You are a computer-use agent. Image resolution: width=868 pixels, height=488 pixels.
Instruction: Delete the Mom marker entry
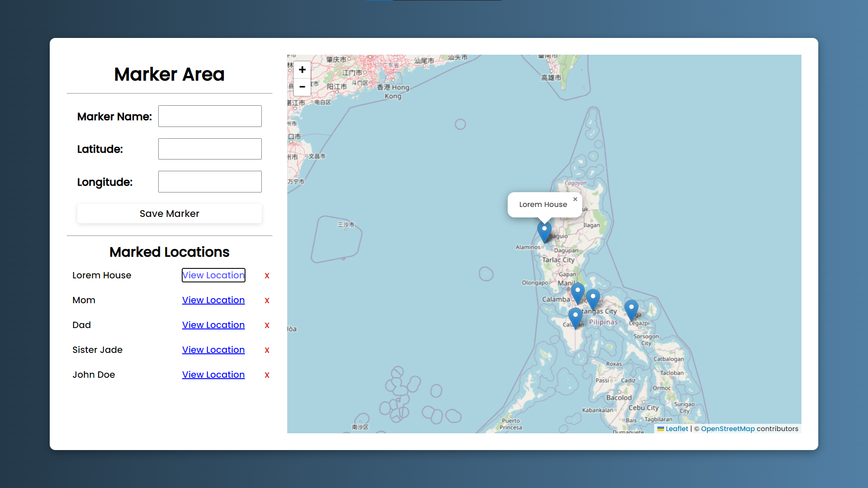[267, 300]
